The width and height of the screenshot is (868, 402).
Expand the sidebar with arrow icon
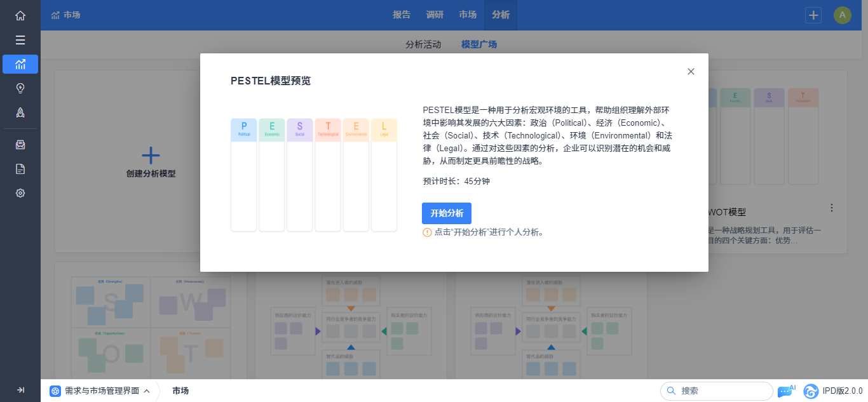click(20, 390)
